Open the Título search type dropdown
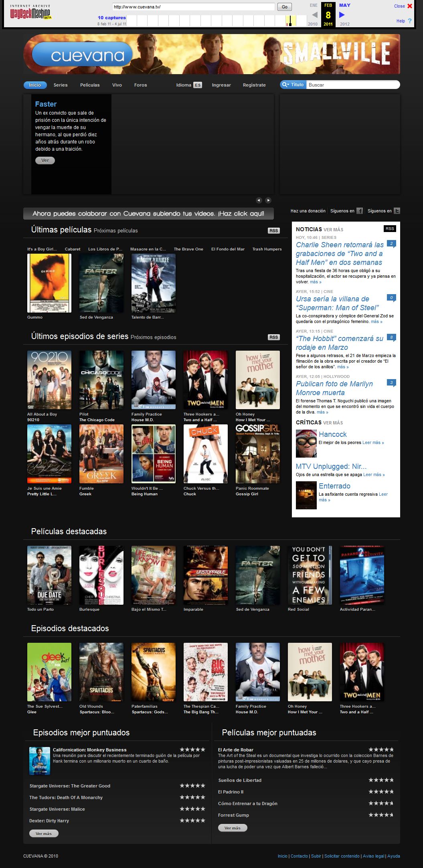This screenshot has width=423, height=868. pos(293,85)
